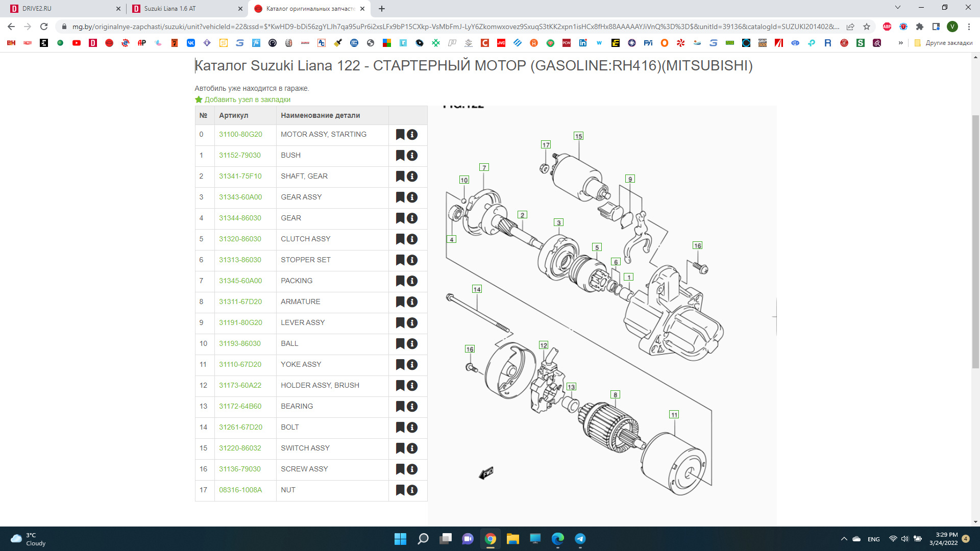Bookmark this page with star icon
980x551 pixels.
coord(867,27)
